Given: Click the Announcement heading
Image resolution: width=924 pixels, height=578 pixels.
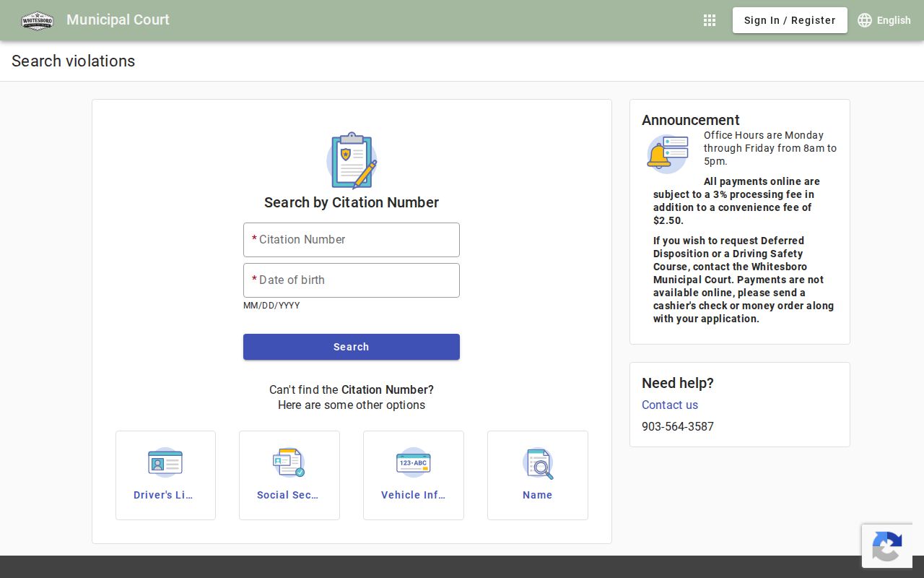Looking at the screenshot, I should tap(691, 120).
